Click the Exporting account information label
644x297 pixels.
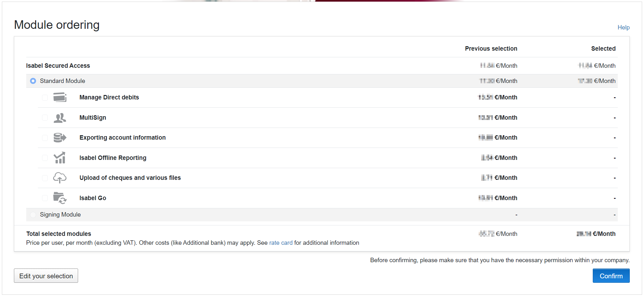click(122, 137)
